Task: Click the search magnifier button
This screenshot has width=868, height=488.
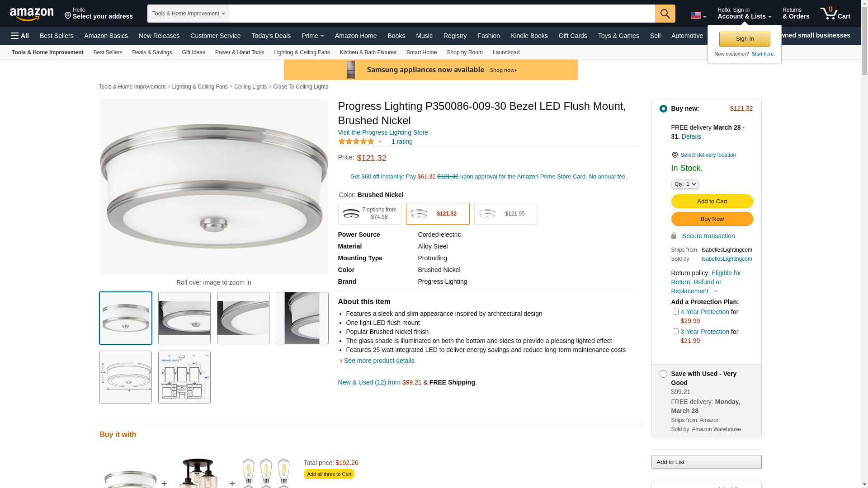Action: click(665, 14)
